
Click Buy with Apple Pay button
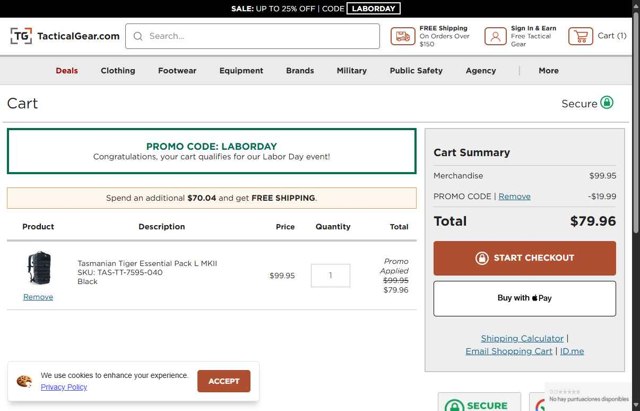[524, 298]
